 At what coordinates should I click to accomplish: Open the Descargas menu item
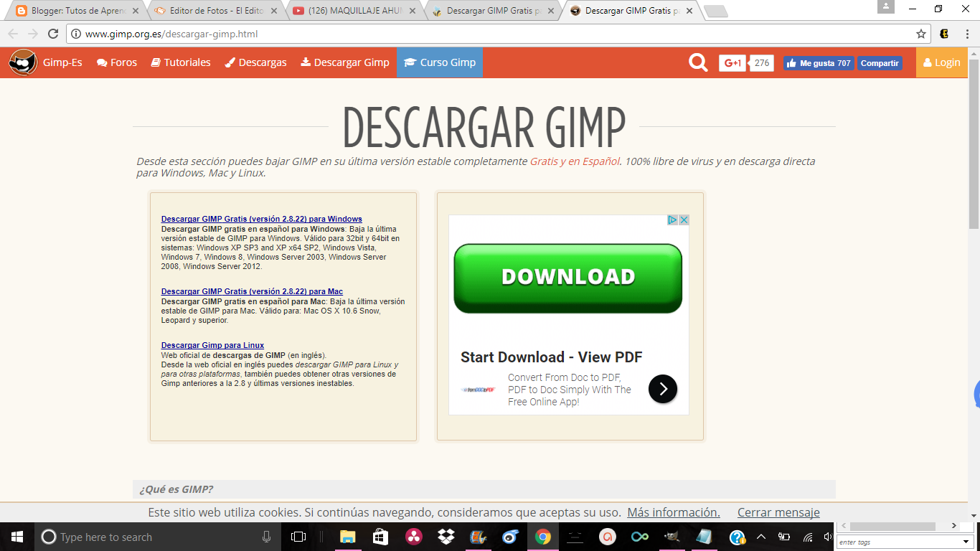coord(255,62)
